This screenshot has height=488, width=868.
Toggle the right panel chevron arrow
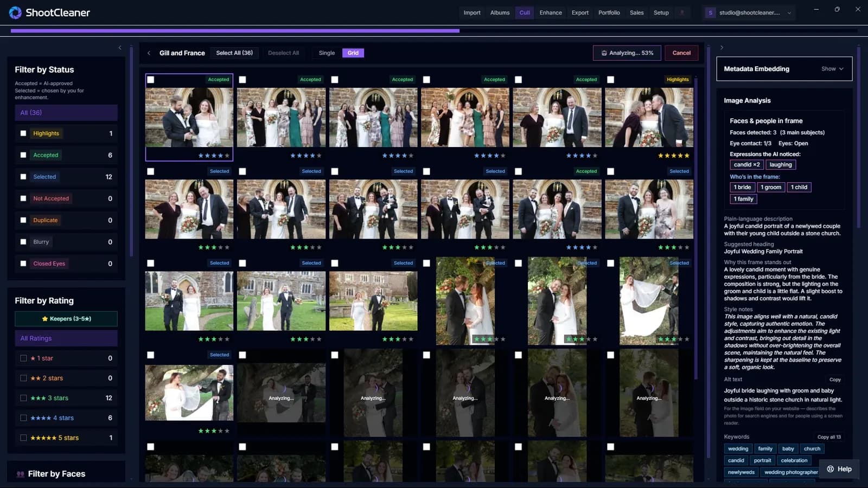tap(722, 48)
